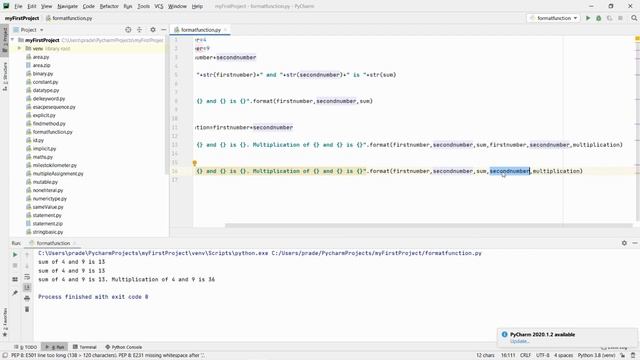Select the formatfunction tab in Run panel
The width and height of the screenshot is (640, 360).
(x=53, y=243)
